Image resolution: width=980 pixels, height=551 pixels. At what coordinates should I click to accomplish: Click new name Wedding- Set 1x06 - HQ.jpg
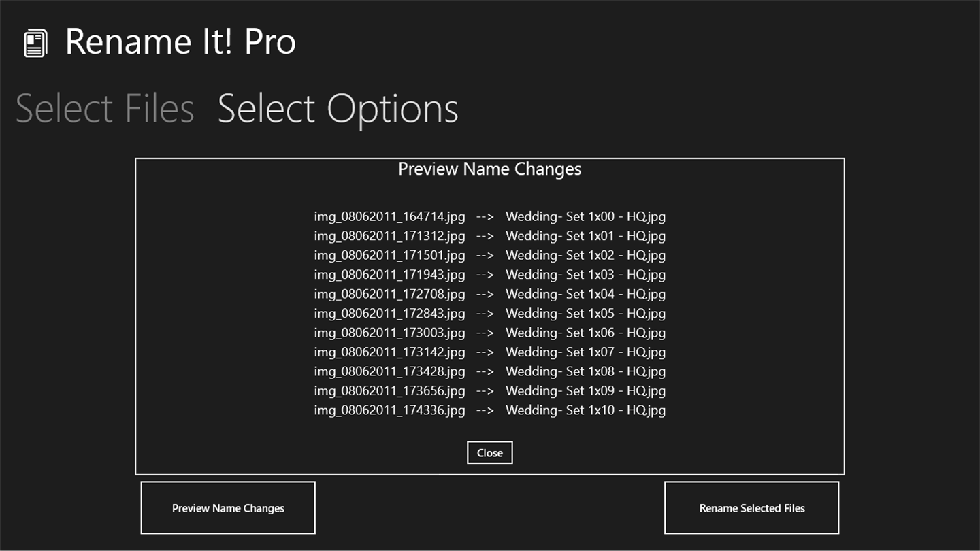(x=585, y=333)
